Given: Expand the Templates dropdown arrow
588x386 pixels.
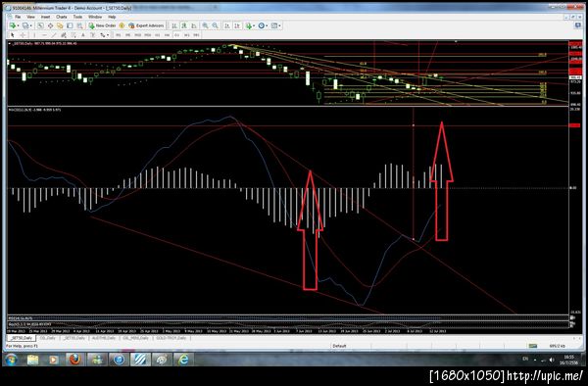Looking at the screenshot, I should point(279,25).
